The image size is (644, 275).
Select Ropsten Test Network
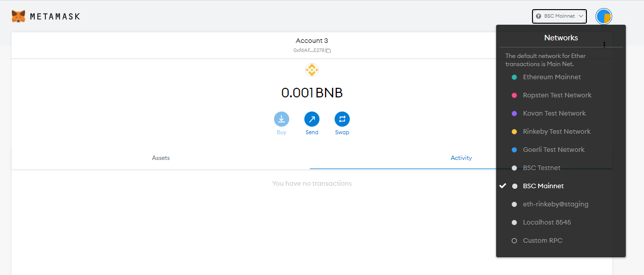coord(561,95)
